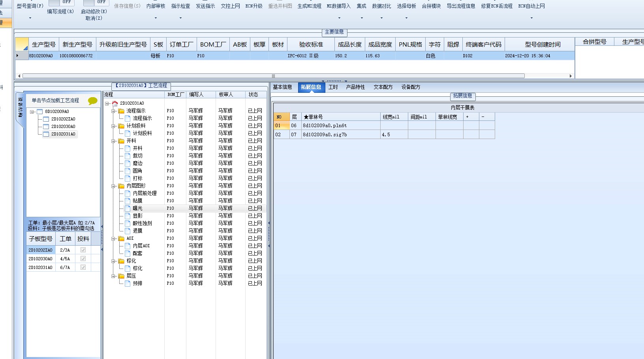Collapse the 8D102009A0 node in left tree
The height and width of the screenshot is (359, 644).
pyautogui.click(x=32, y=112)
